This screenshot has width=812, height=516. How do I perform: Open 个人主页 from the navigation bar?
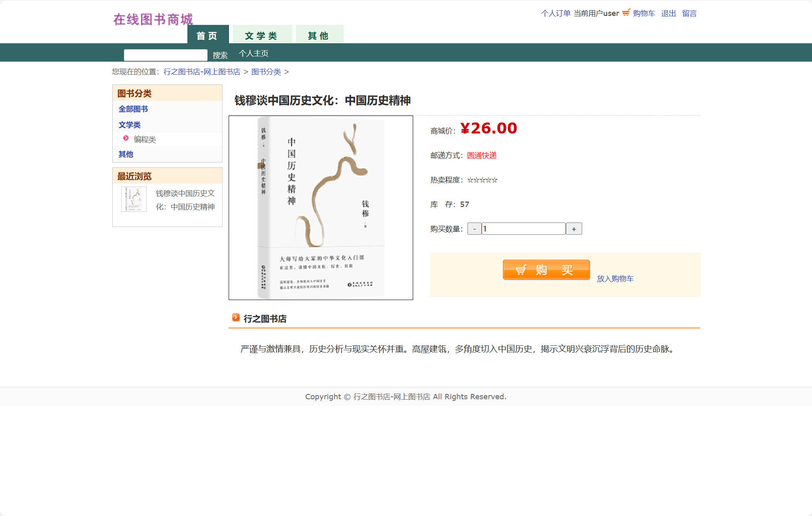tap(253, 53)
